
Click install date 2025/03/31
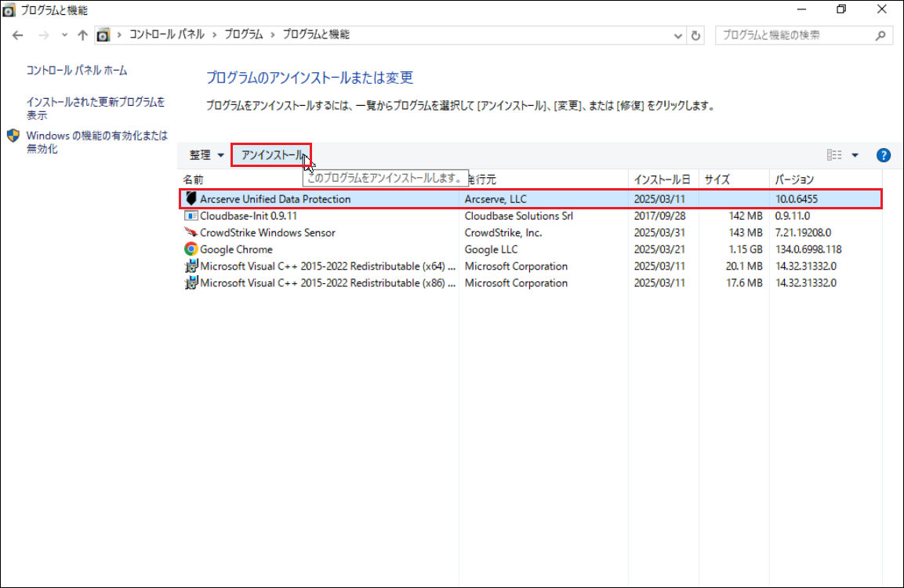659,232
